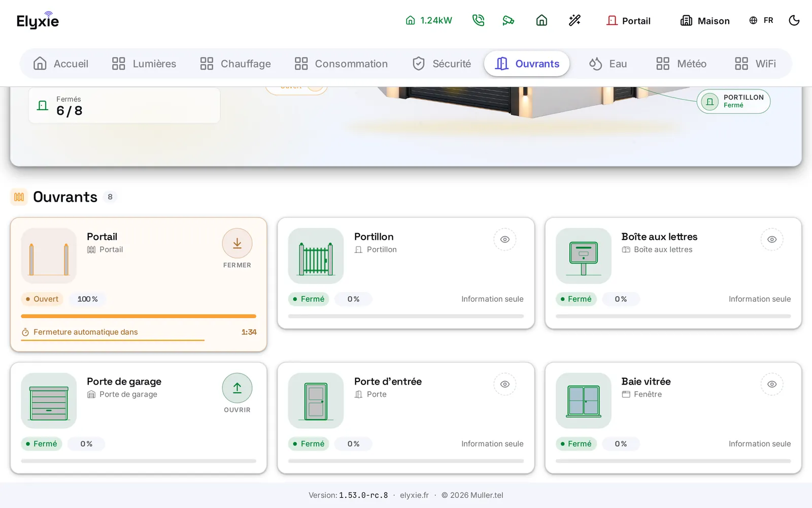Switch to the Sécurité tab
Viewport: 812px width, 508px height.
pos(442,63)
